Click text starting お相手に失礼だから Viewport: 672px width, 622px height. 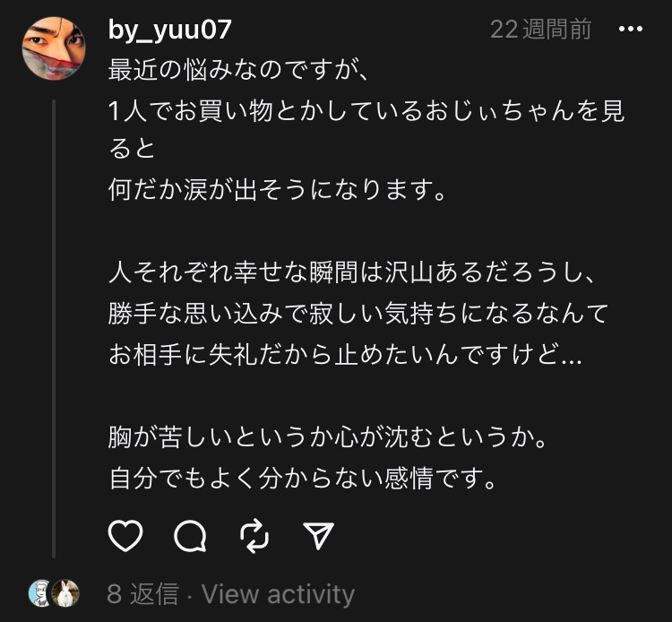[x=345, y=354]
